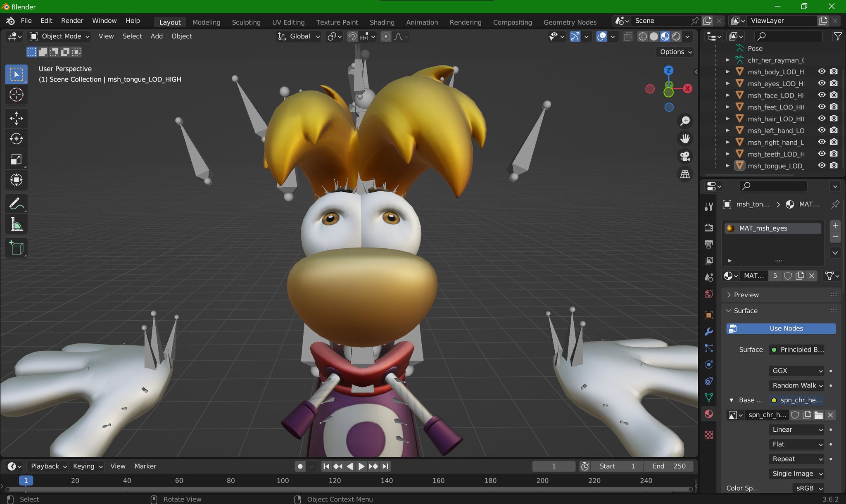This screenshot has height=504, width=846.
Task: Hide msh_eyes_LOD object with eye icon
Action: (x=822, y=83)
